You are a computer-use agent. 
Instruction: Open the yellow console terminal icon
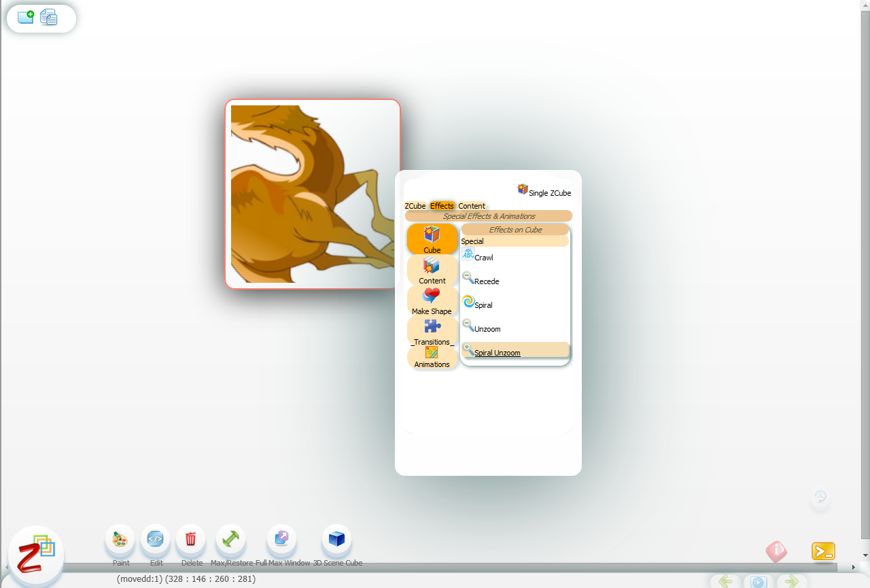coord(823,551)
